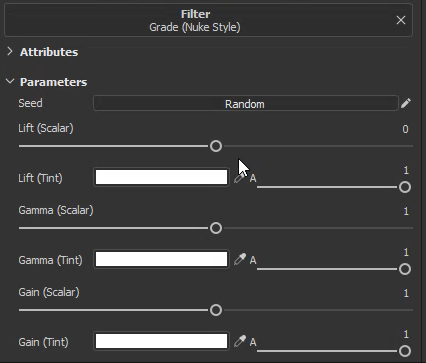The image size is (426, 363).
Task: Open the Gamma (Tint) white color swatch
Action: [161, 259]
